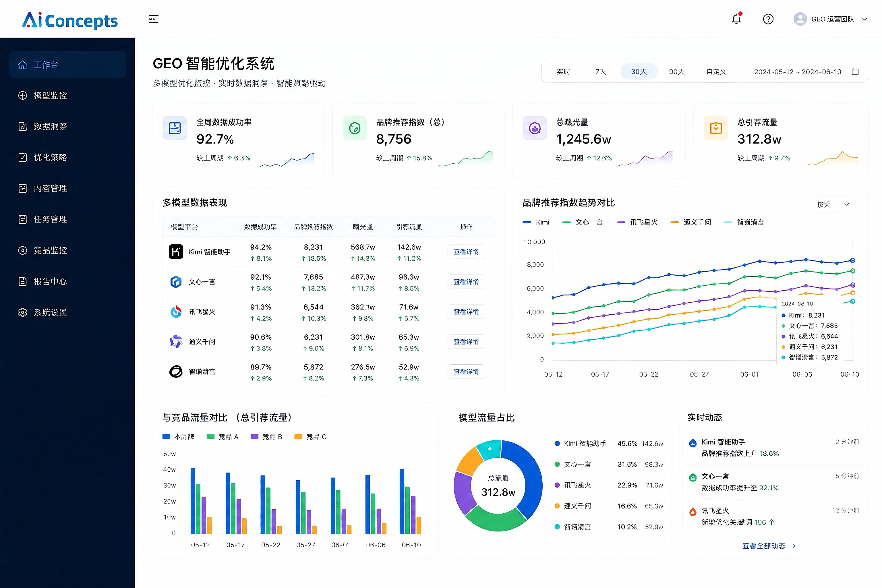
Task: Collapse the sidebar with the menu toggle icon
Action: click(153, 19)
